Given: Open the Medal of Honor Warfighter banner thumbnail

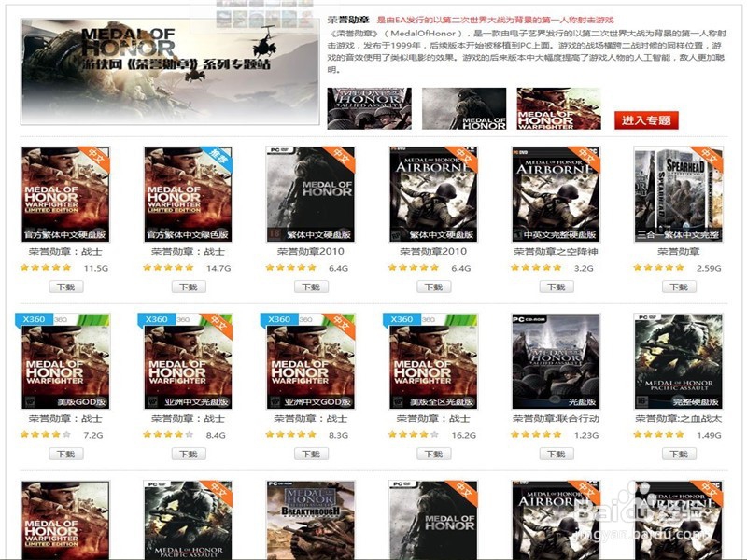Looking at the screenshot, I should click(x=558, y=108).
